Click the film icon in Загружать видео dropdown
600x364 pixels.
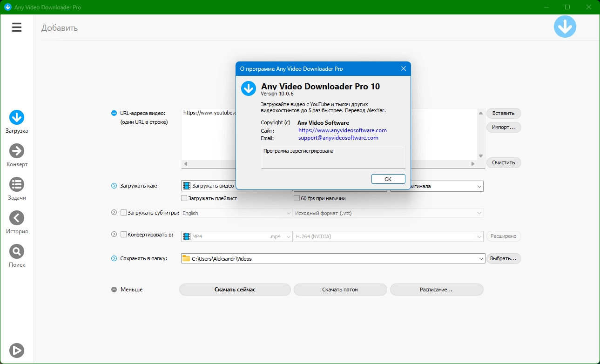tap(187, 186)
